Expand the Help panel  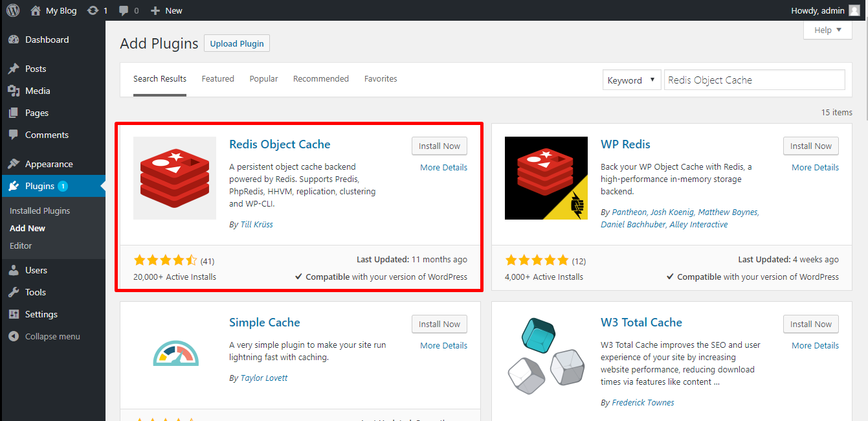[828, 30]
